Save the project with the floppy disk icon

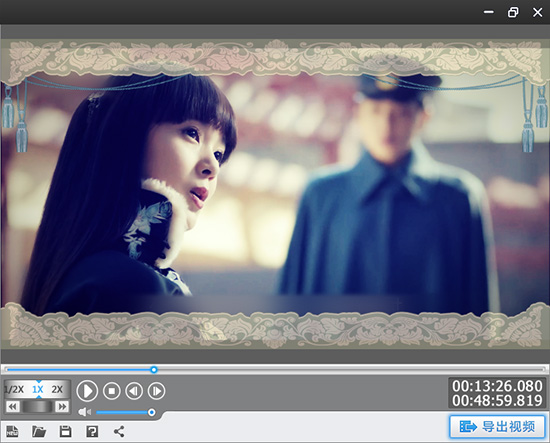tap(66, 431)
